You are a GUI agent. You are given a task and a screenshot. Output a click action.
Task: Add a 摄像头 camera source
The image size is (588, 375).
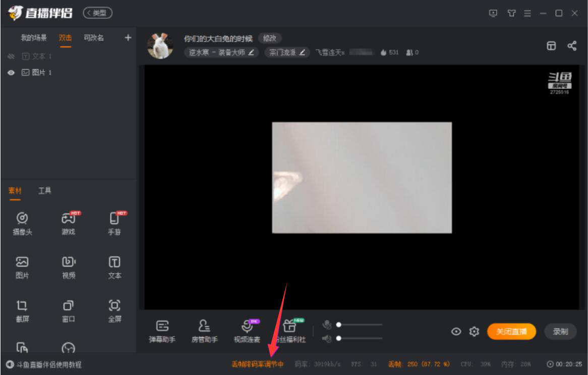pyautogui.click(x=22, y=224)
